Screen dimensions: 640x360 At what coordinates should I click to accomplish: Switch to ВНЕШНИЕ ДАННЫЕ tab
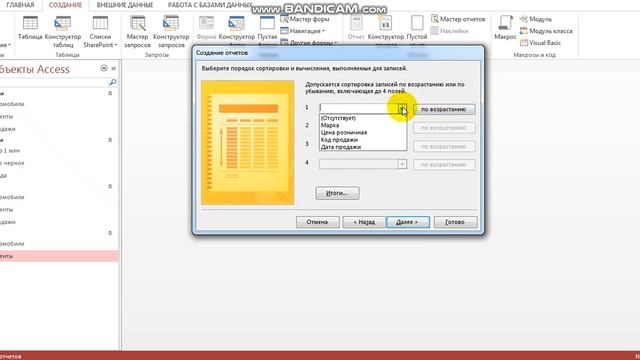[x=125, y=5]
